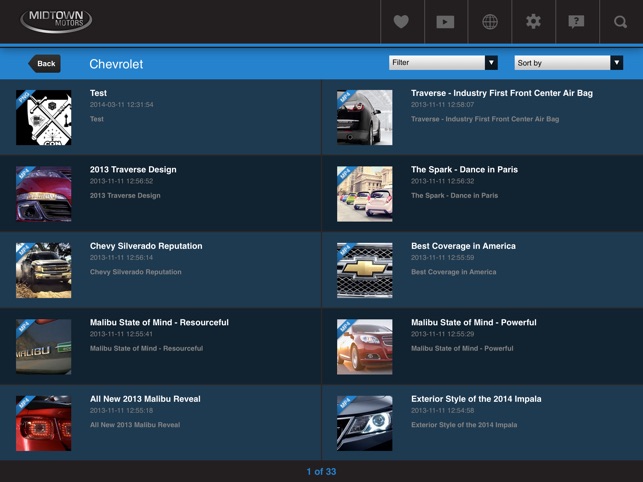
Task: Click the '1 of 33' page indicator
Action: tap(321, 472)
